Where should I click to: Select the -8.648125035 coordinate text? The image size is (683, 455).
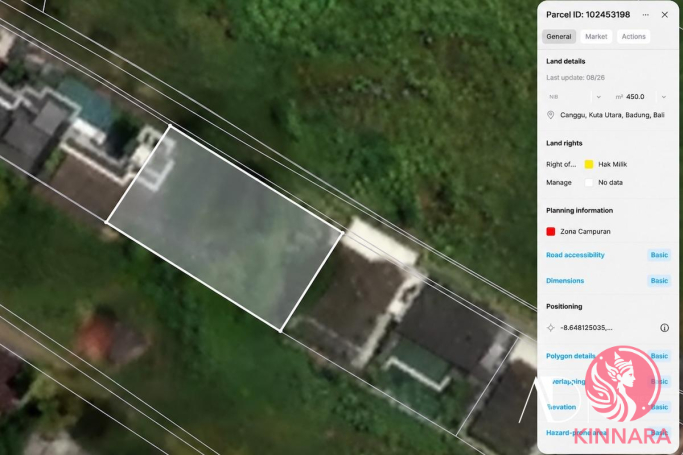tap(586, 327)
